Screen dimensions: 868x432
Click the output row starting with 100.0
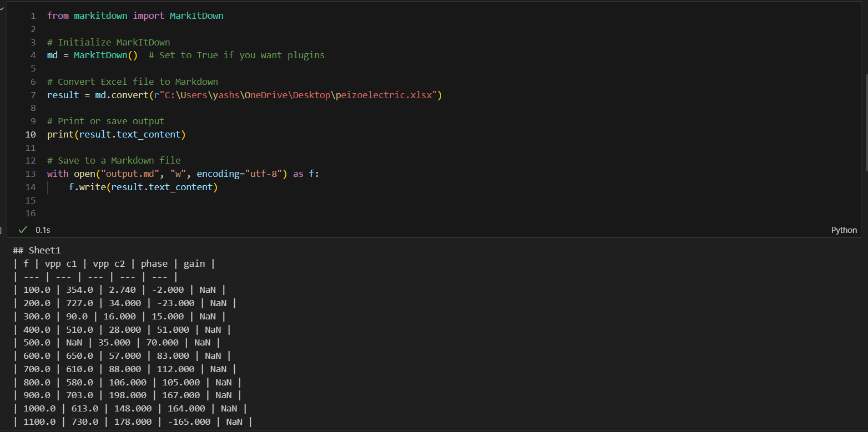pyautogui.click(x=119, y=290)
